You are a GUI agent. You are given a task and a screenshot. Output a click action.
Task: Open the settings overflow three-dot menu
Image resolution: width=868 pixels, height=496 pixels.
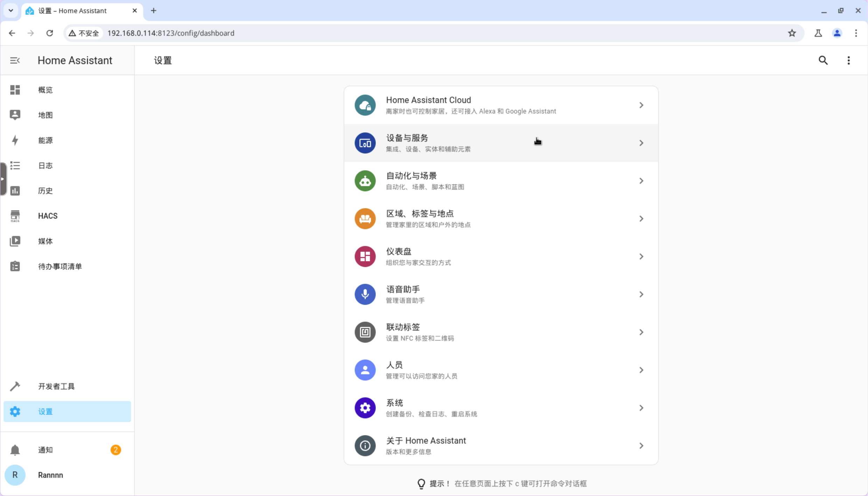click(848, 61)
